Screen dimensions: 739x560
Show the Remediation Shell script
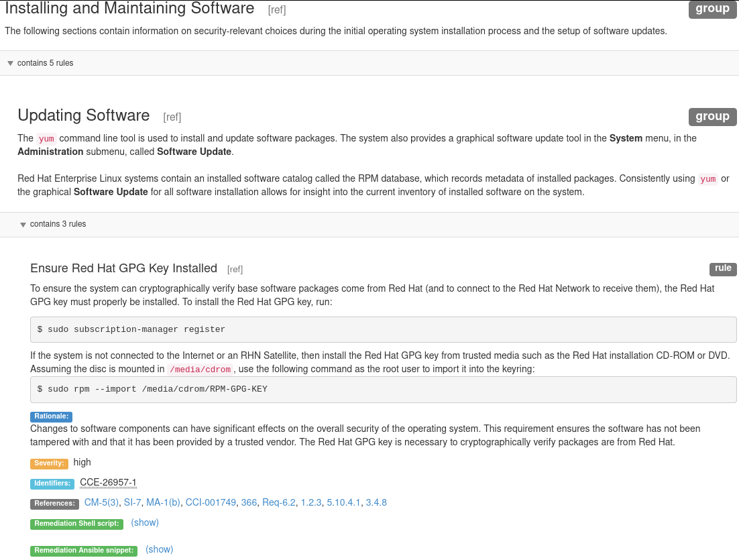tap(145, 522)
